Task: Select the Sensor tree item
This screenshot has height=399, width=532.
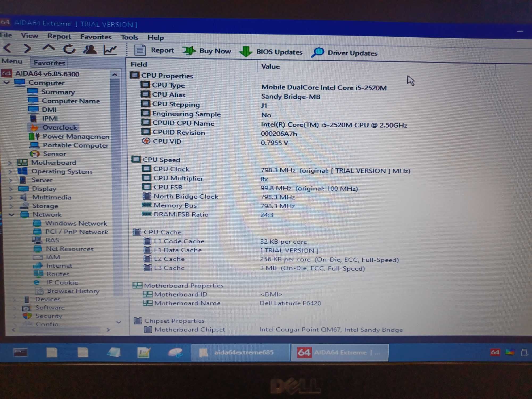Action: click(55, 154)
